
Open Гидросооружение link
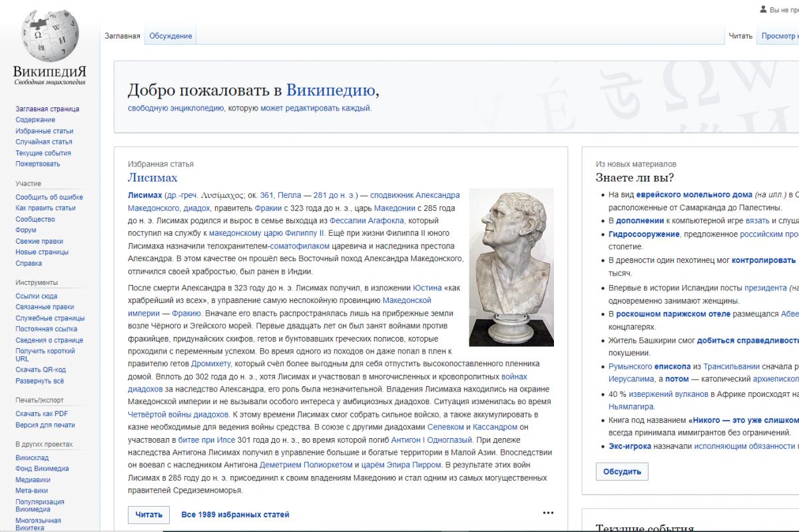point(644,234)
